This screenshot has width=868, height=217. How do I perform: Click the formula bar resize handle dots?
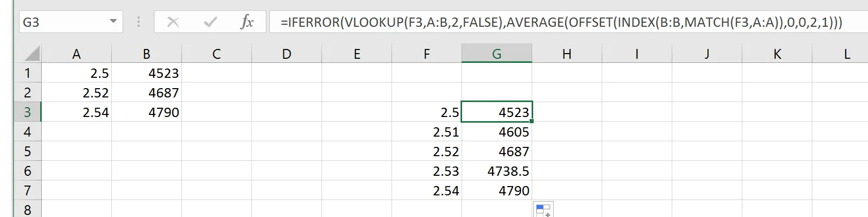tap(139, 22)
